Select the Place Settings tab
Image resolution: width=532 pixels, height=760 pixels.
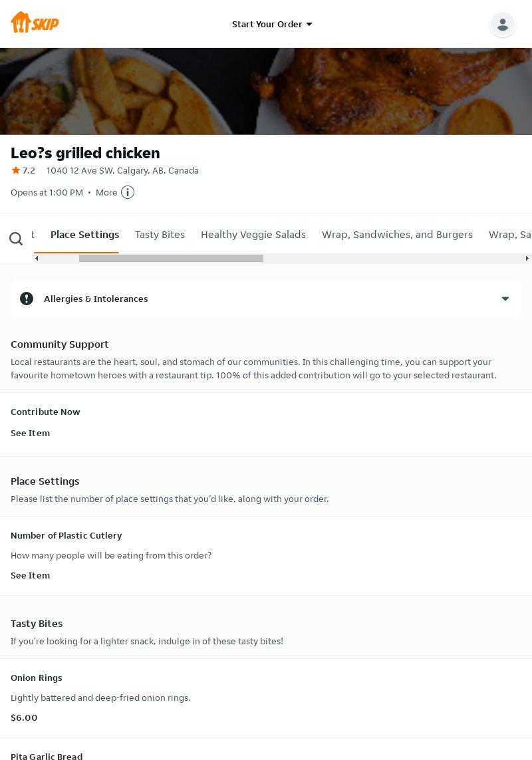[84, 235]
